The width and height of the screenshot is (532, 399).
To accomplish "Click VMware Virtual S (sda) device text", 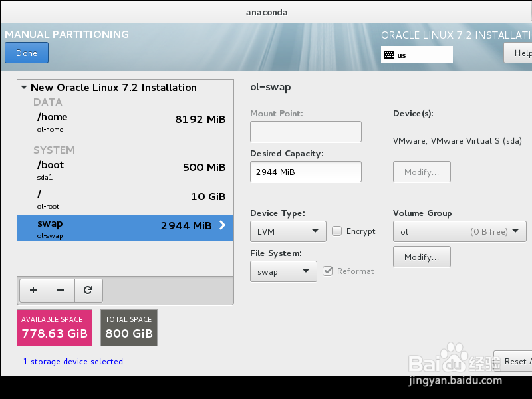I will [458, 141].
